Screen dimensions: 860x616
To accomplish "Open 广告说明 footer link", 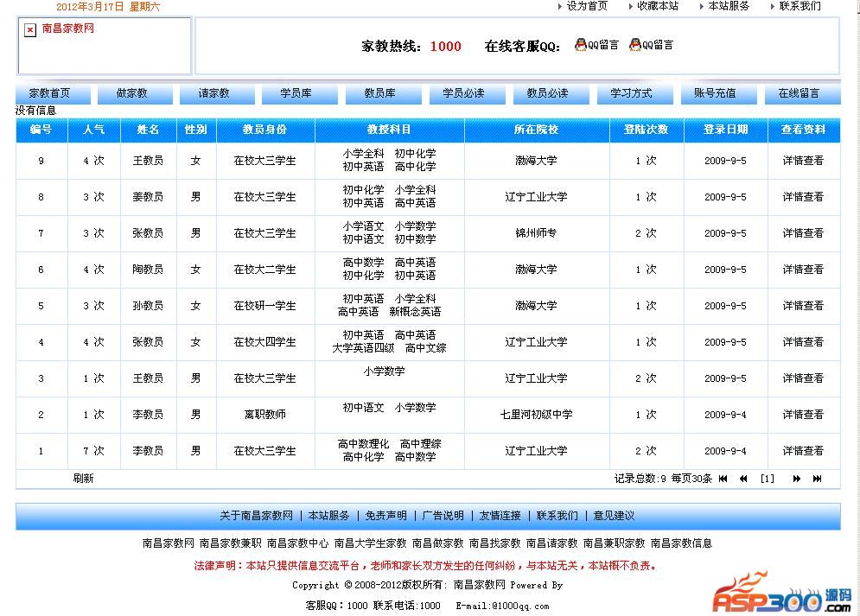I will [443, 516].
